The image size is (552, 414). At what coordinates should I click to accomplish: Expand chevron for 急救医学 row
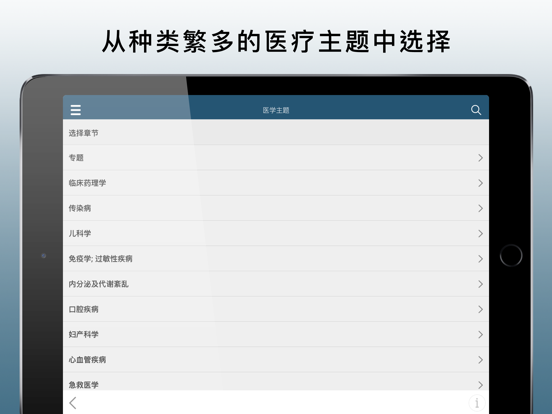[481, 385]
